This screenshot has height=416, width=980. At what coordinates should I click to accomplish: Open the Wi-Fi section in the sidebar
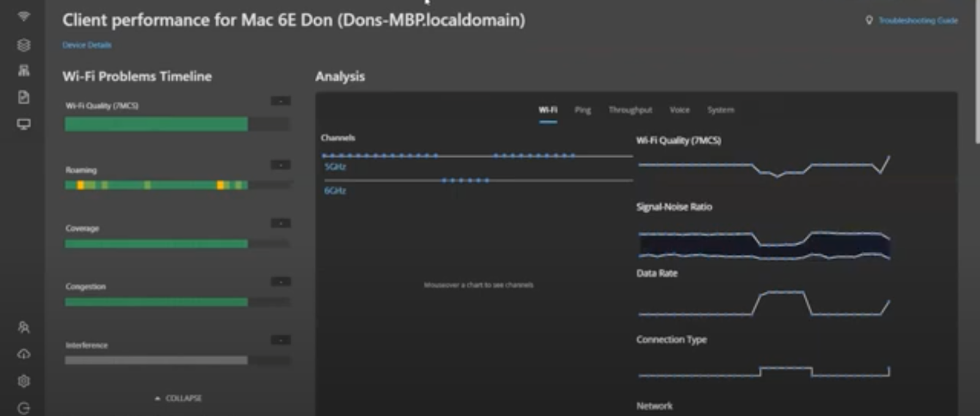click(x=23, y=17)
